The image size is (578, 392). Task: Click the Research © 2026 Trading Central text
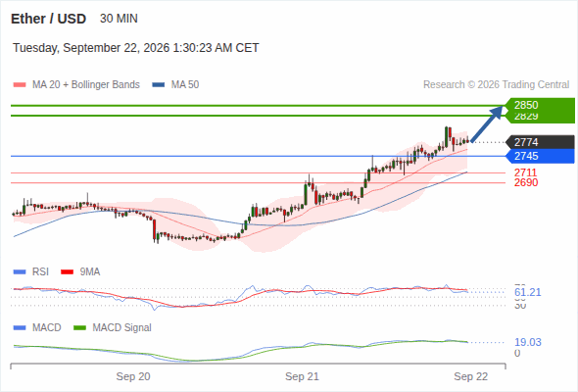tap(496, 85)
